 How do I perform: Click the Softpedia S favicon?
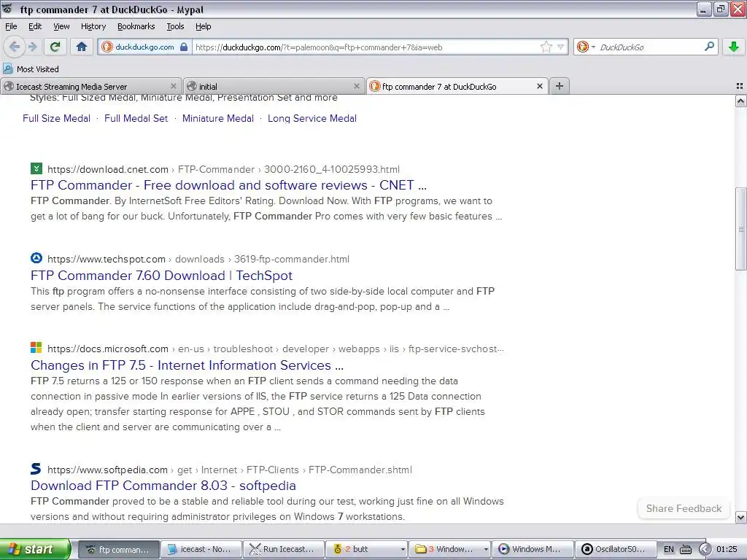[36, 469]
